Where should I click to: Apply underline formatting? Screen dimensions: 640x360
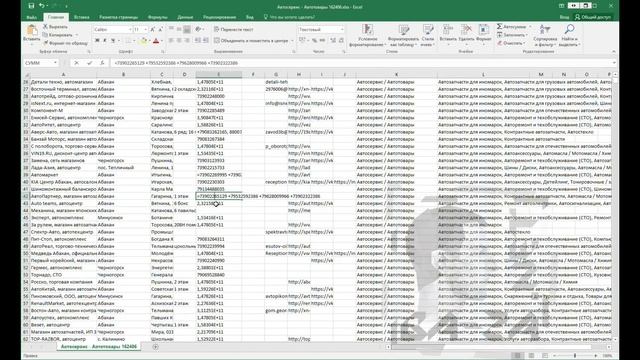click(113, 40)
